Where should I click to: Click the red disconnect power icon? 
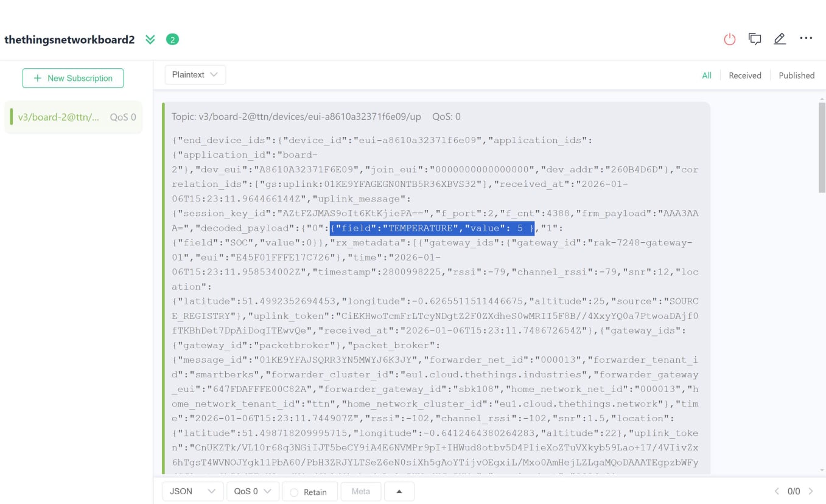click(729, 40)
